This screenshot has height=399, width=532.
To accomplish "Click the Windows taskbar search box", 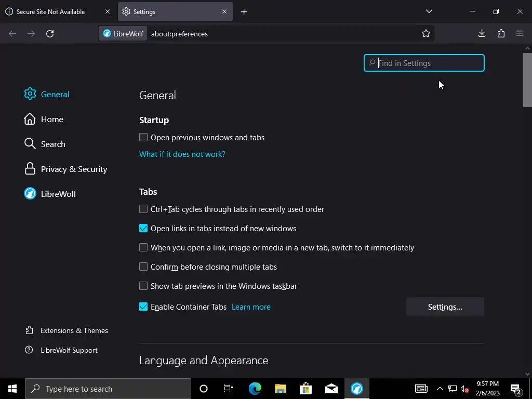I will click(x=108, y=389).
